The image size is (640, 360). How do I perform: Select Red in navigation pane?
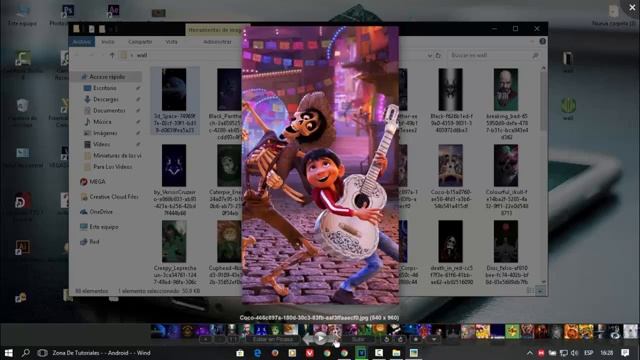(x=94, y=242)
